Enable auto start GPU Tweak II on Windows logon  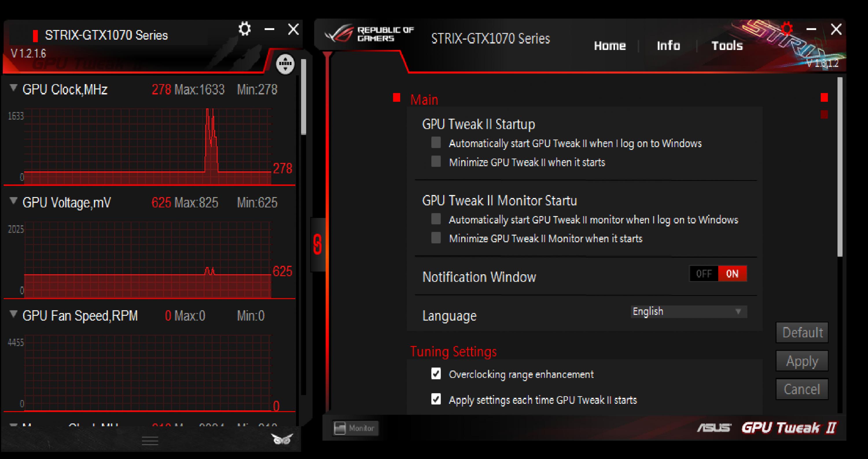pos(436,142)
